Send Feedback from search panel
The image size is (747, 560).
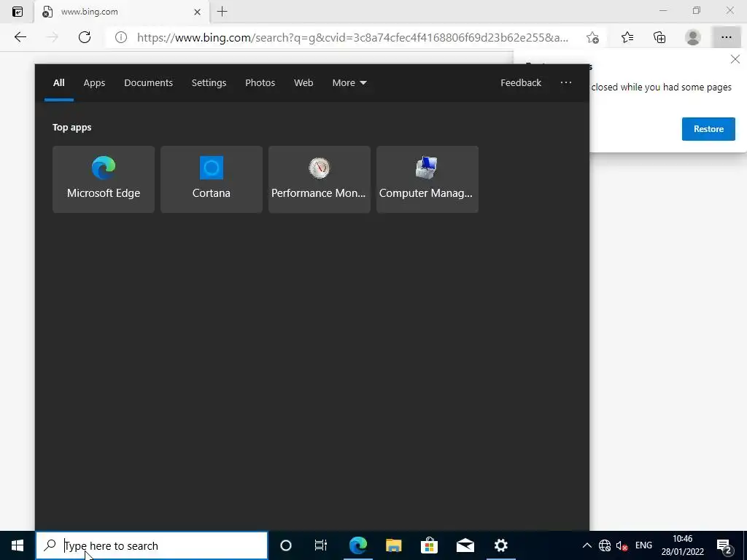click(x=521, y=83)
